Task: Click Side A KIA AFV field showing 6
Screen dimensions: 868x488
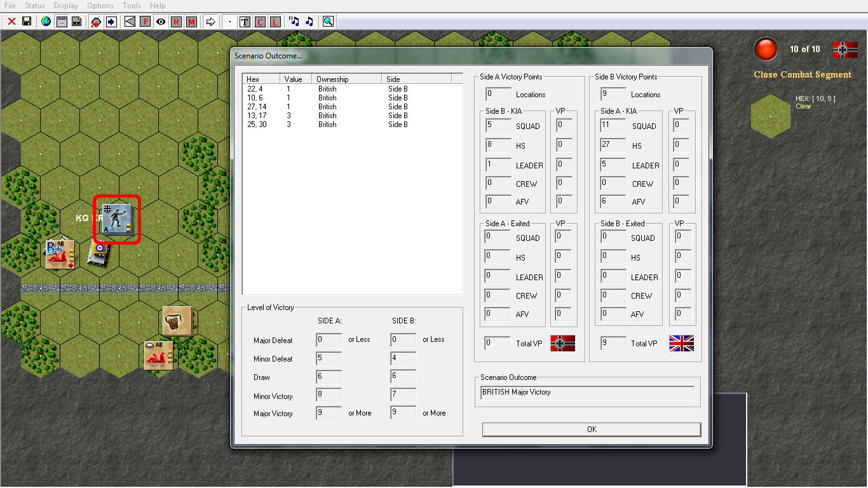Action: pyautogui.click(x=613, y=201)
